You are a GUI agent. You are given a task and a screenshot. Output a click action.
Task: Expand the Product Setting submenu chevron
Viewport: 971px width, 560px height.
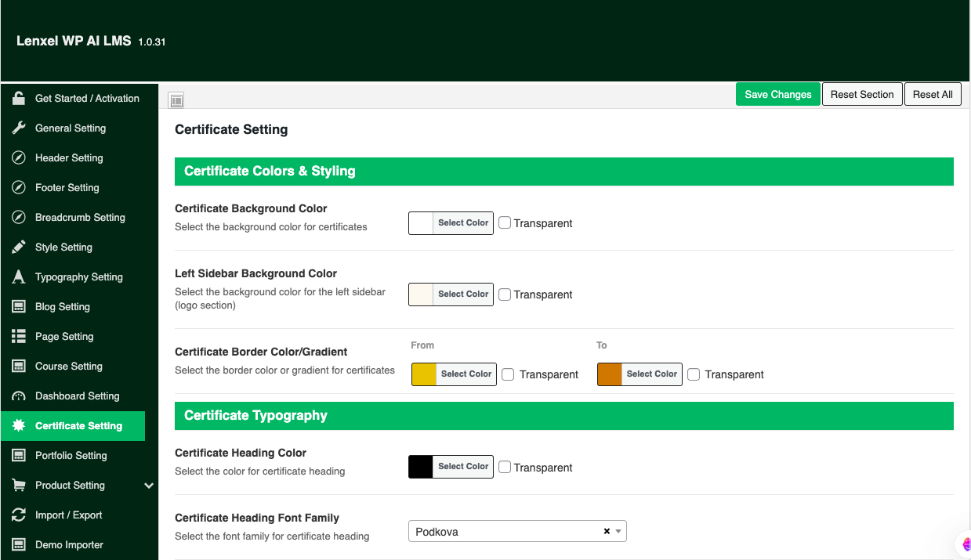click(x=149, y=486)
